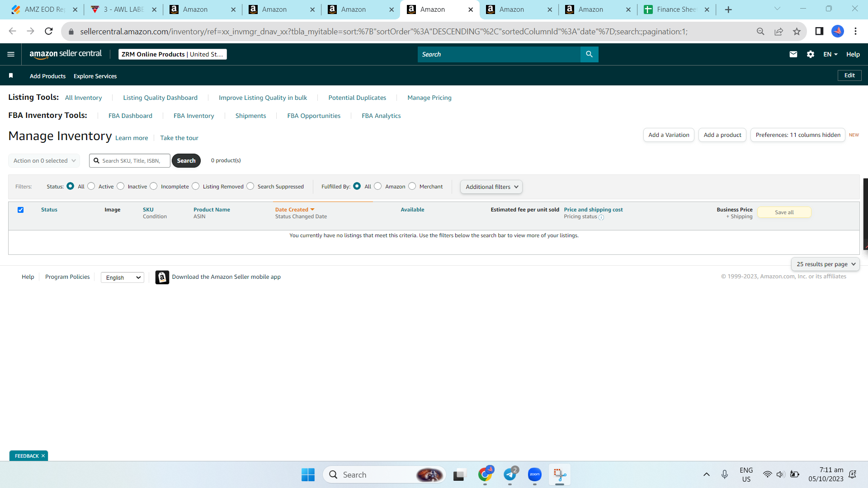Viewport: 868px width, 488px height.
Task: Select the Fulfilled By Amazon radio button
Action: 378,186
